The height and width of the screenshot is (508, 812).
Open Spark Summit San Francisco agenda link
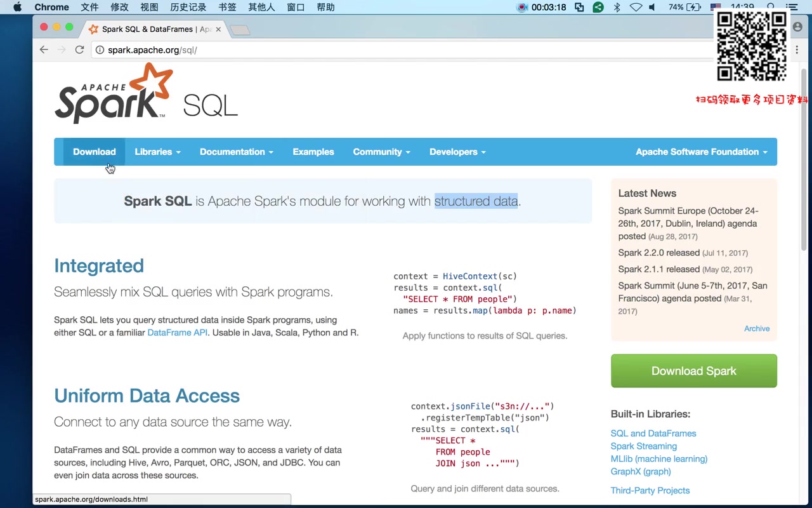point(693,292)
